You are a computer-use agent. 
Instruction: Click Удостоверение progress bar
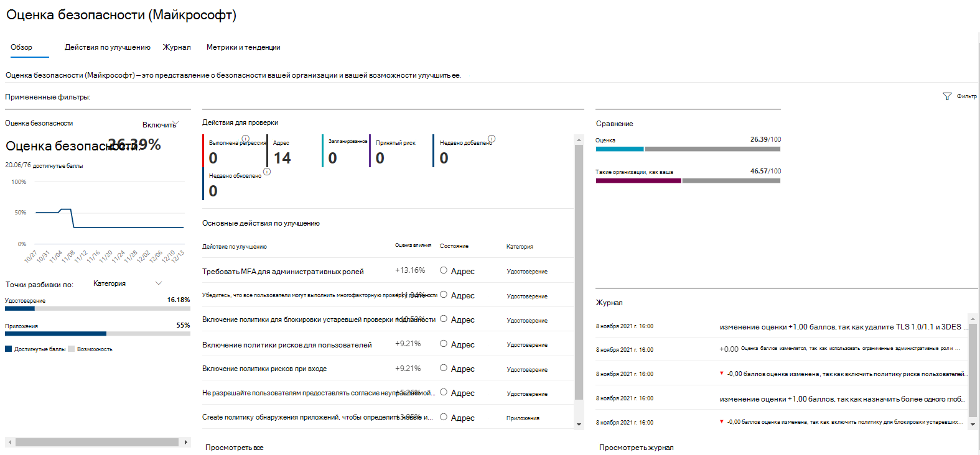coord(98,308)
